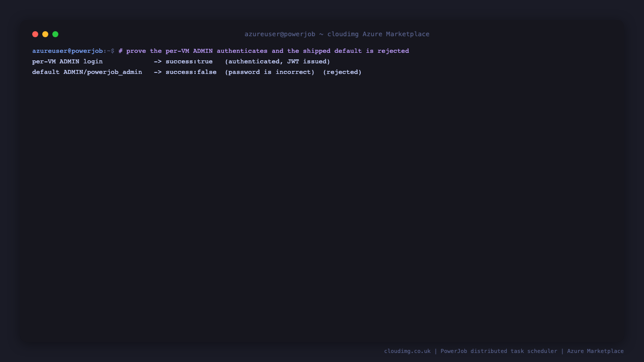
Task: Click 'PowerJob distributed task scheduler' footer text
Action: [x=499, y=351]
